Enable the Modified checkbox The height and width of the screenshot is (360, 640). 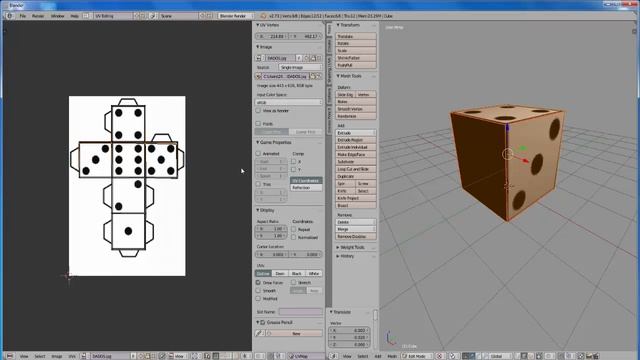258,298
